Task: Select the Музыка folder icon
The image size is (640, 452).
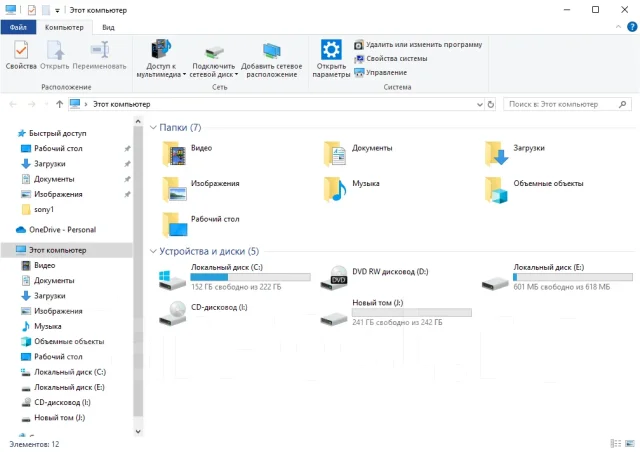Action: tap(336, 189)
